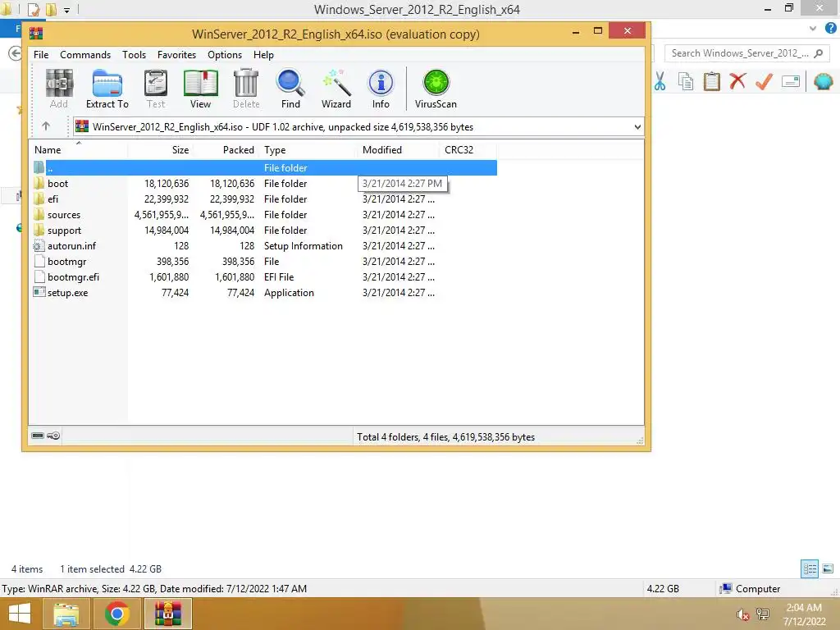Click the Extract To toolbar icon
Image resolution: width=840 pixels, height=630 pixels.
107,89
